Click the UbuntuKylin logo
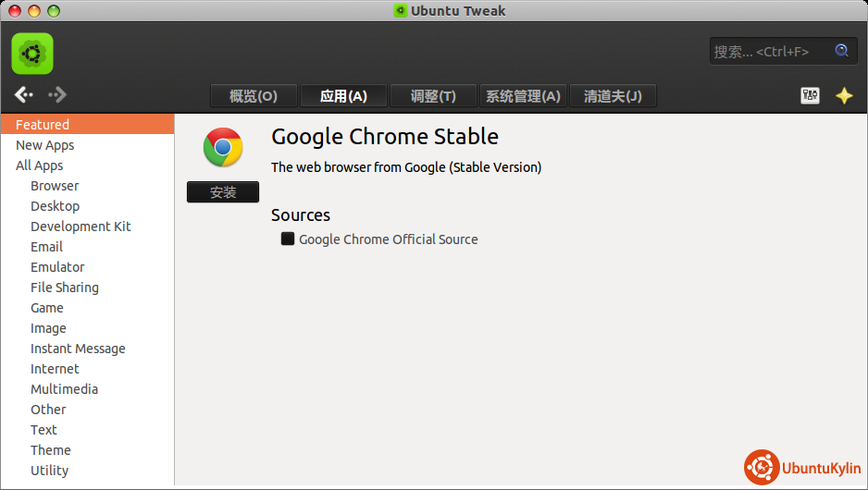This screenshot has width=868, height=490. pyautogui.click(x=802, y=468)
